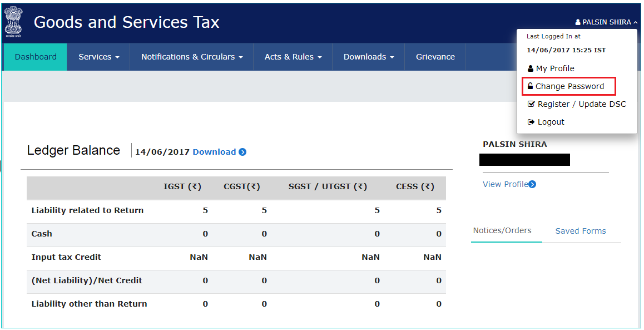Click the Change Password lock icon
Viewport: 644px width, 330px height.
pyautogui.click(x=530, y=86)
